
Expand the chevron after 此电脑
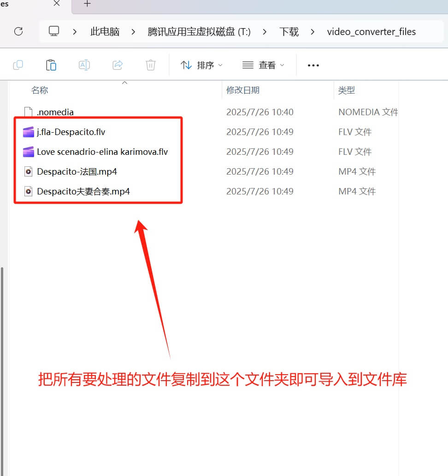[133, 32]
